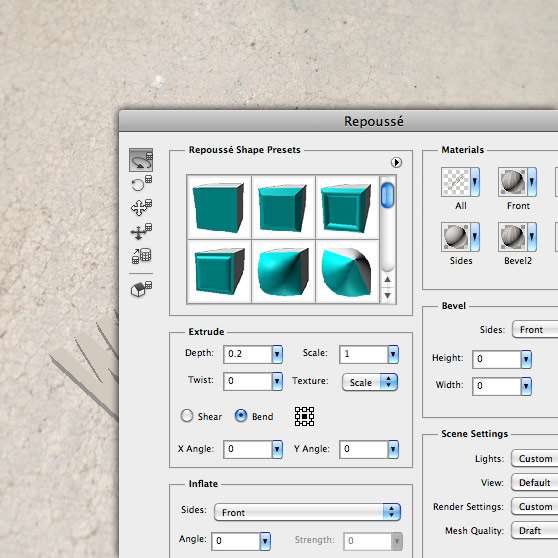Click the return to initial mesh position icon
This screenshot has width=558, height=558.
point(141,288)
